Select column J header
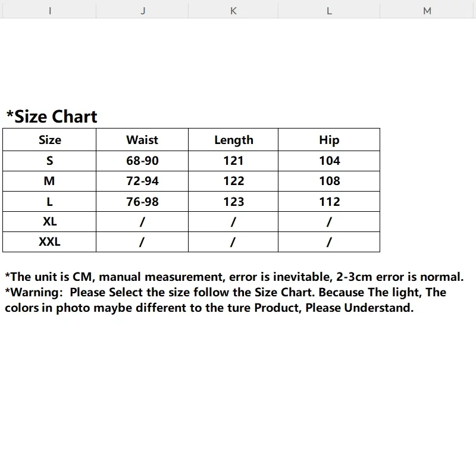Screen dimensions: 476x476 point(142,11)
